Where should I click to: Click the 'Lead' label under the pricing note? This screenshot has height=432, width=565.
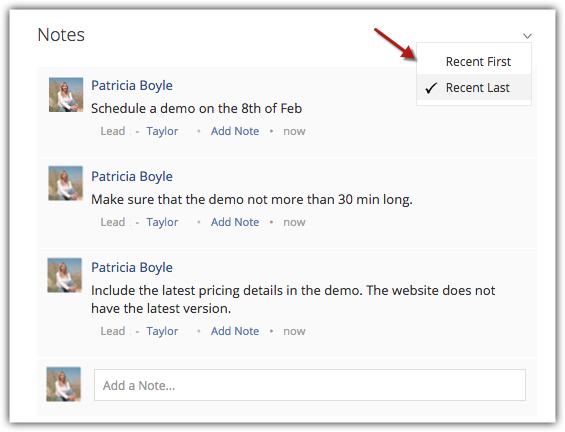click(x=113, y=331)
